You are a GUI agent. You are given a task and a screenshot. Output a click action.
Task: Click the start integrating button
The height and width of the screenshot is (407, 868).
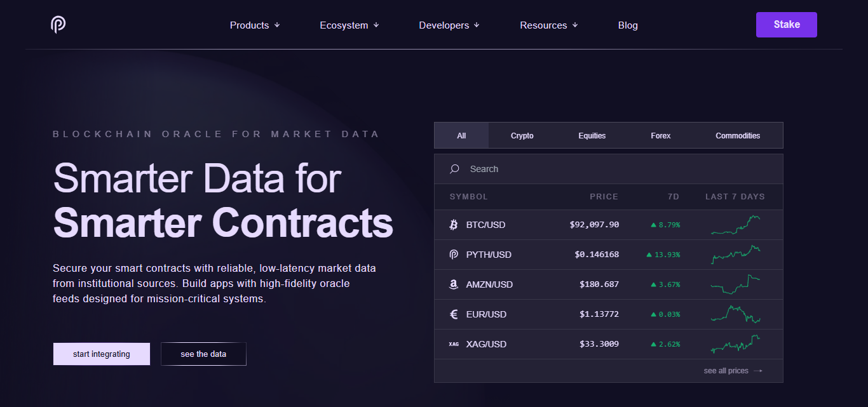point(102,354)
